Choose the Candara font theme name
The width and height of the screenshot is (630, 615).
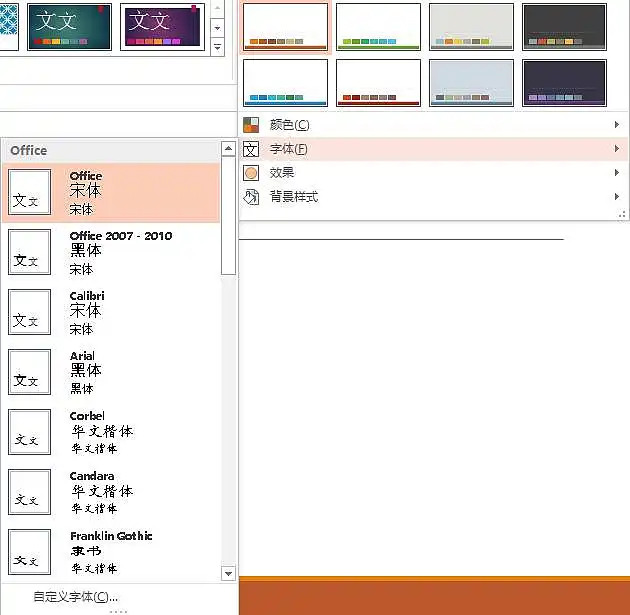92,476
